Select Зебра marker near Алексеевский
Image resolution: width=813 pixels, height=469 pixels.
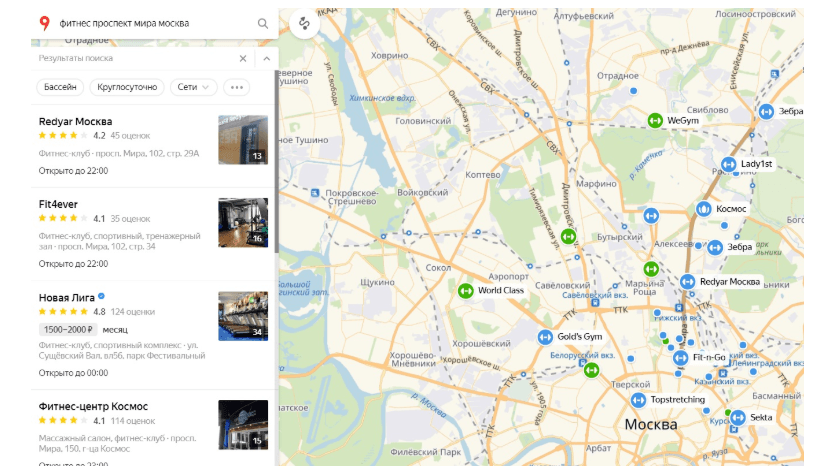click(715, 247)
